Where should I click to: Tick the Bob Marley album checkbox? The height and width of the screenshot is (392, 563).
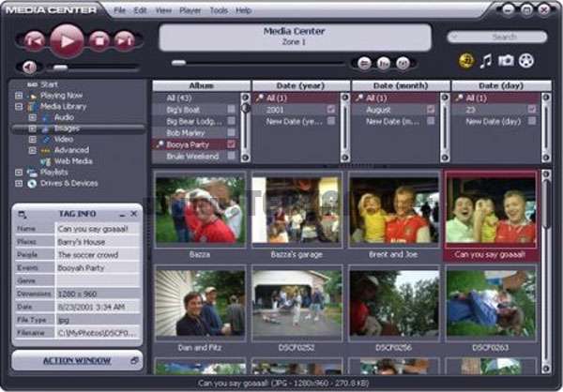click(x=231, y=132)
